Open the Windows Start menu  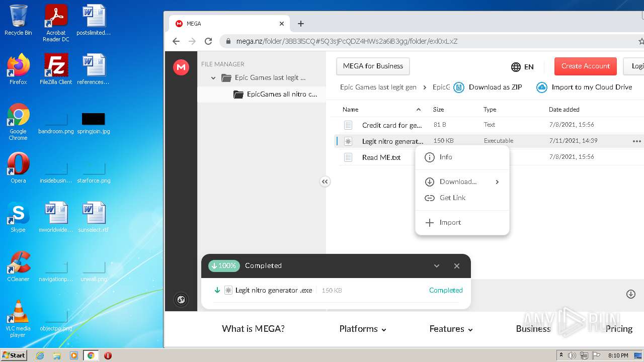(x=14, y=355)
